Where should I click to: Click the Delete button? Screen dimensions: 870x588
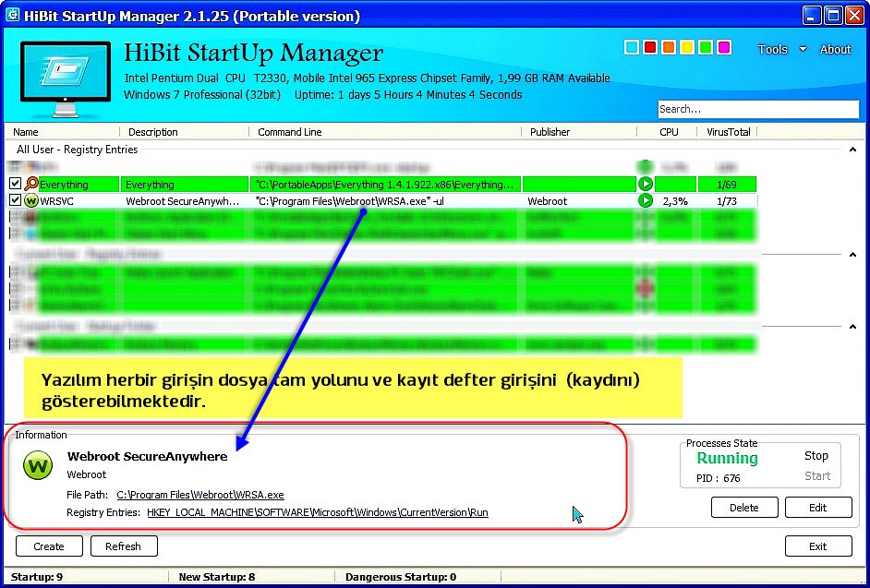coord(744,508)
